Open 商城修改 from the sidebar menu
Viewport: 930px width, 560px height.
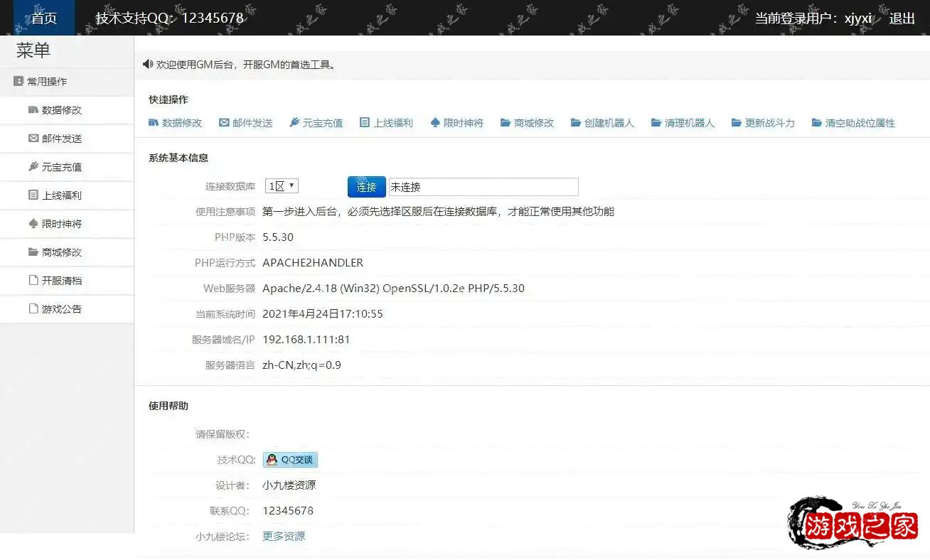(61, 252)
